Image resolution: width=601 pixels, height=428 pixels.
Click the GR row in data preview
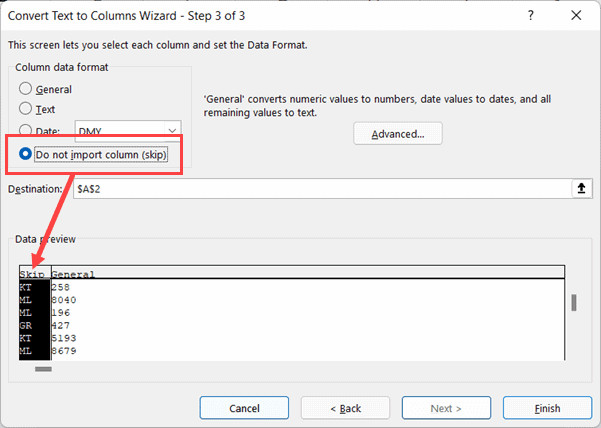click(x=27, y=325)
